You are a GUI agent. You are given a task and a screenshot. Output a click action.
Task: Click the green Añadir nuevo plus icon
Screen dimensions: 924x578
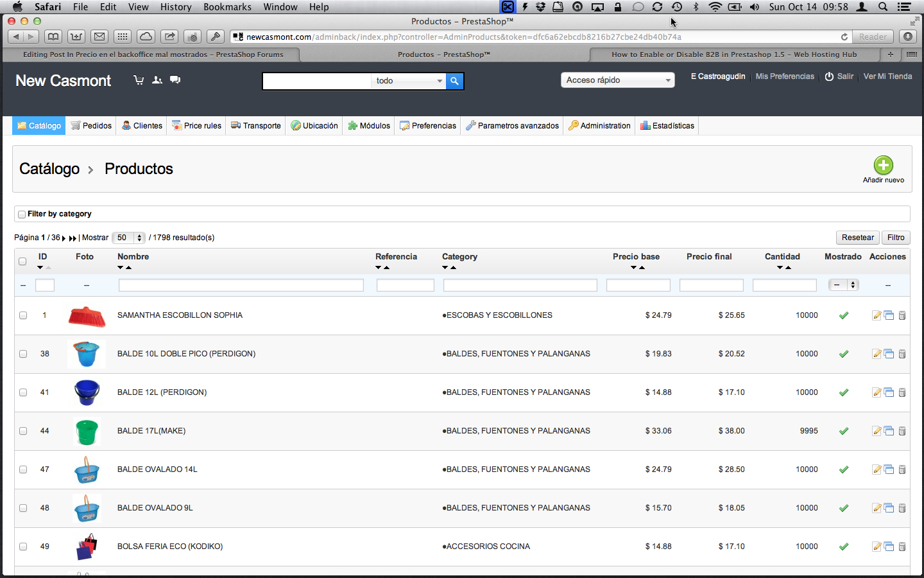click(x=884, y=165)
